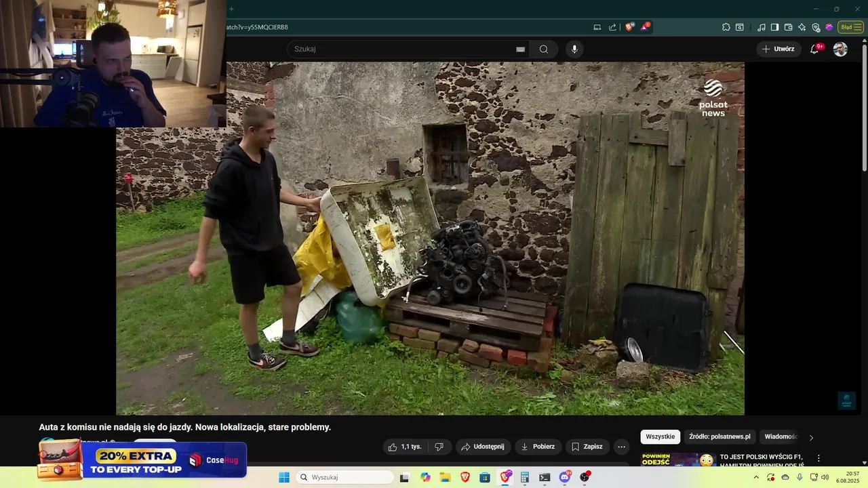The width and height of the screenshot is (868, 488).
Task: Open the Brave Wallet icon
Action: coord(788,27)
